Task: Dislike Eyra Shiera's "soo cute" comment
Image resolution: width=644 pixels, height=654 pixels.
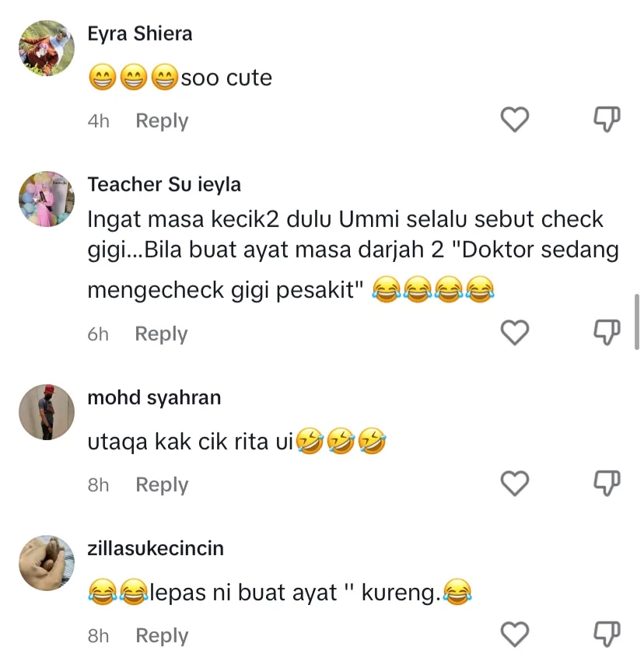Action: [607, 119]
